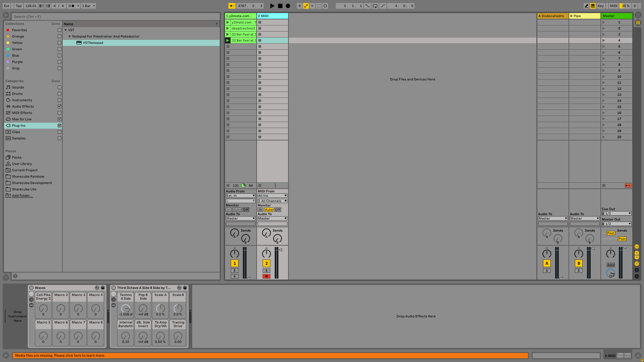Screen dimensions: 644x362
Task: Click the media files missing message
Action: (60, 356)
